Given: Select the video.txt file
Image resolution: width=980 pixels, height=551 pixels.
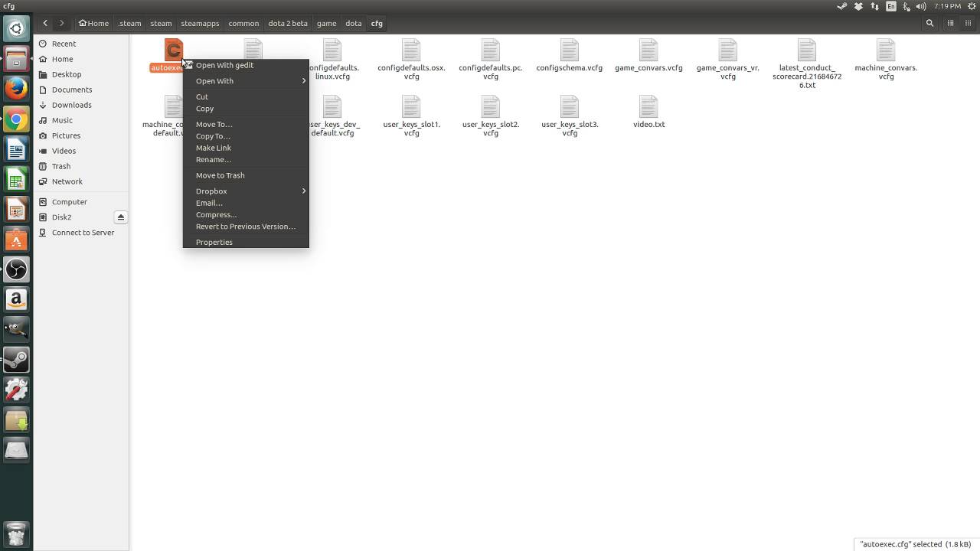Looking at the screenshot, I should [648, 112].
